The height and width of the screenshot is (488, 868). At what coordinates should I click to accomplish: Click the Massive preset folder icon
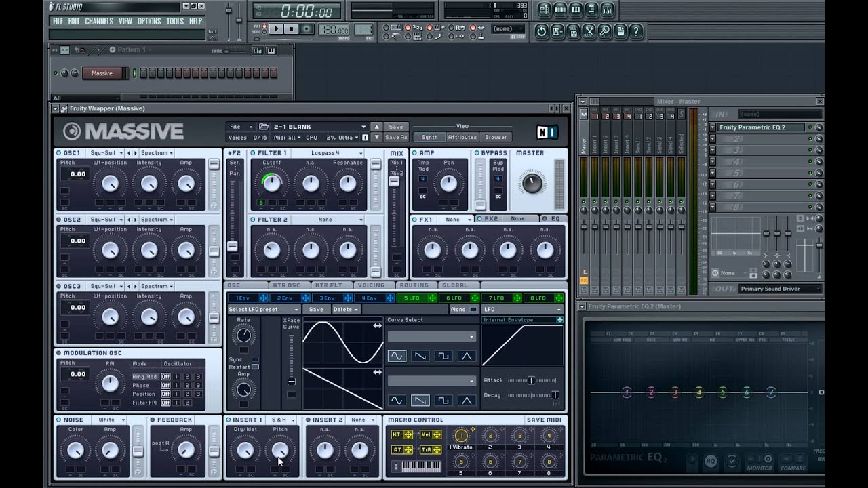pos(264,127)
